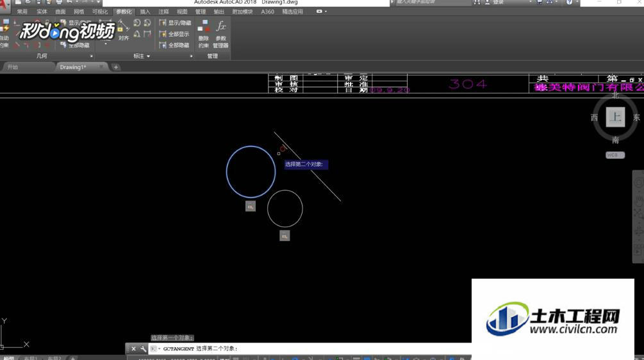Open the 精选应用 ribbon tab
Screen dimensions: 644x360
pos(292,12)
